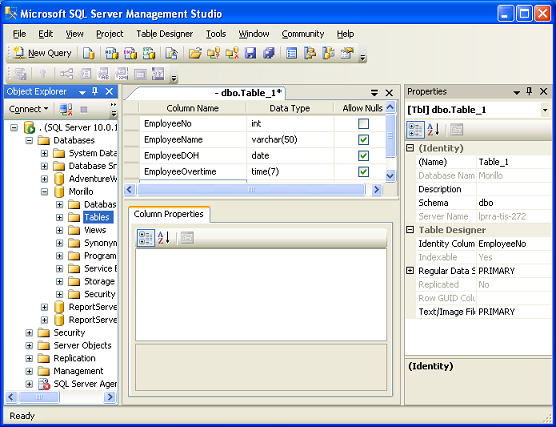Screen dimensions: 556x427
Task: Close the Object Explorer panel
Action: tap(109, 92)
